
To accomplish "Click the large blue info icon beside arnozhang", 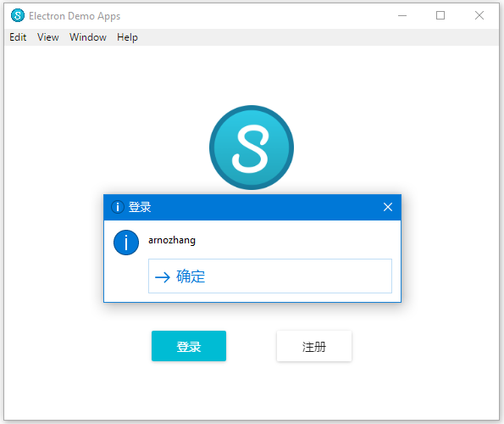I will [126, 243].
